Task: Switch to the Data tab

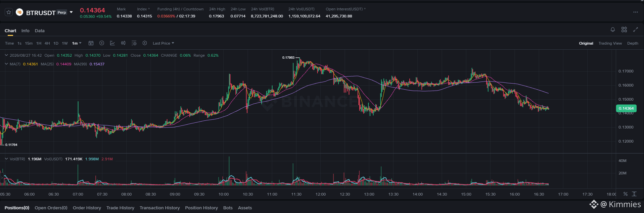Action: click(x=40, y=31)
